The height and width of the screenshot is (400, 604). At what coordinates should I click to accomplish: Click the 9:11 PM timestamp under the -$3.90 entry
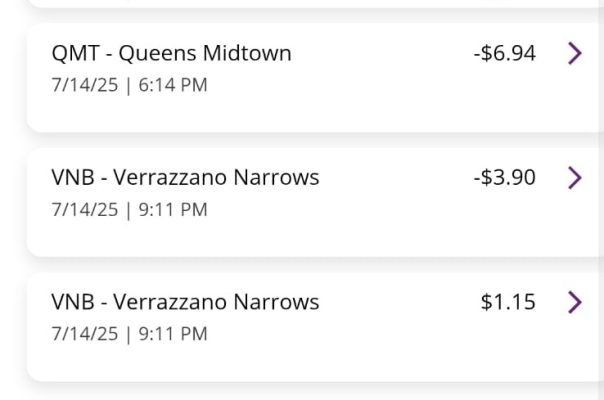(173, 209)
